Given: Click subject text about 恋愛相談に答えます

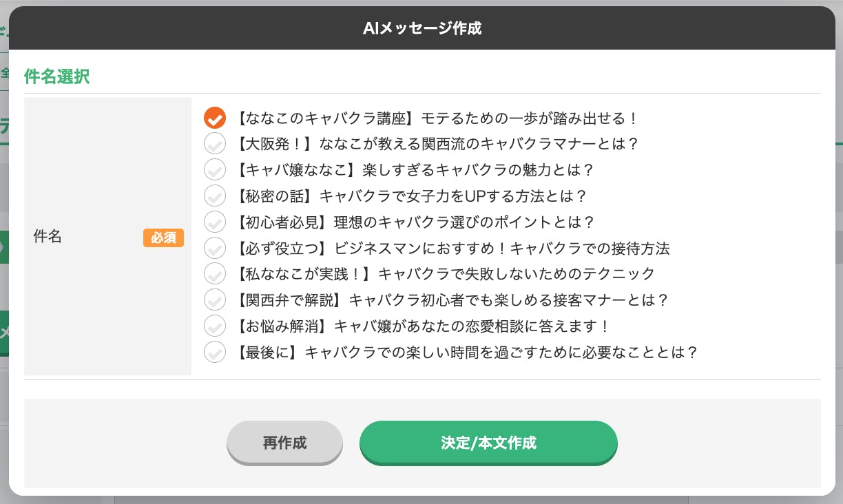Looking at the screenshot, I should coord(423,326).
